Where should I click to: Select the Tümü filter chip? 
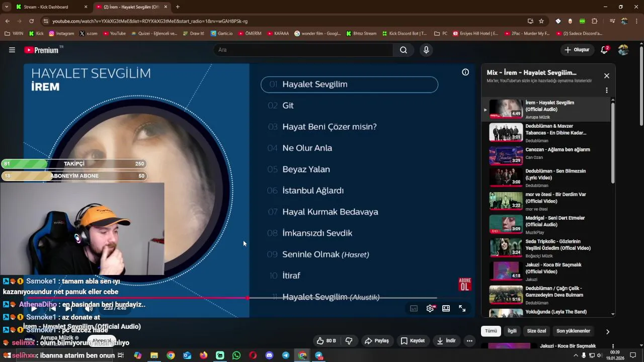pos(491,331)
